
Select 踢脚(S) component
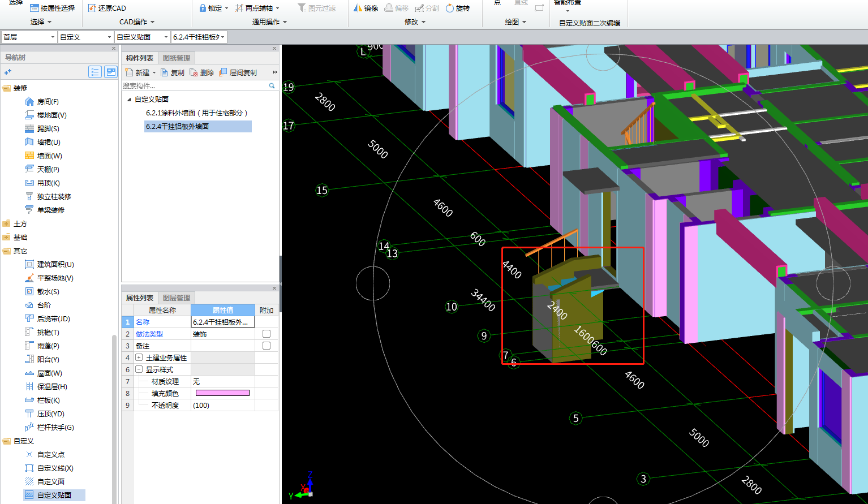click(42, 129)
